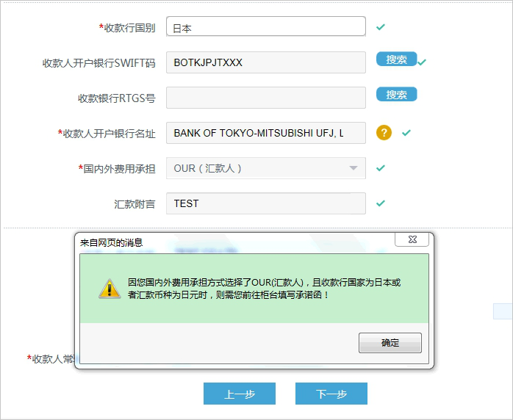
Task: Click the 汇款附言 field containing TEST
Action: (x=265, y=203)
